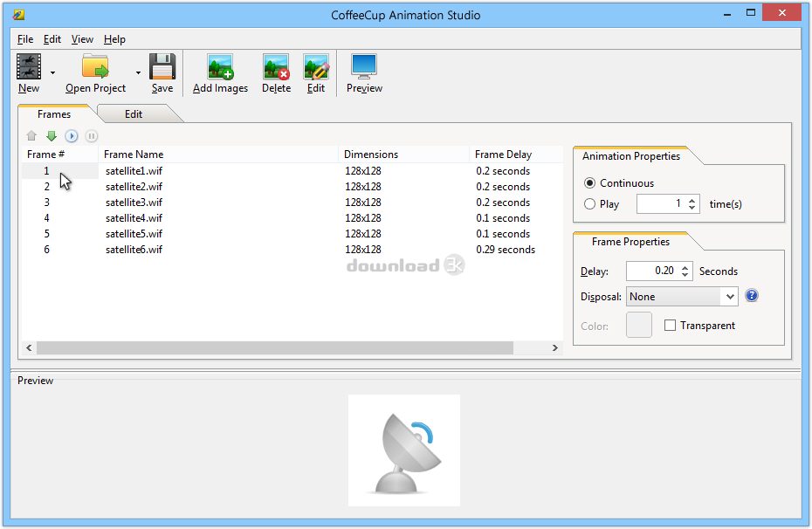This screenshot has height=529, width=812.
Task: Select the Continuous radio button
Action: click(589, 182)
